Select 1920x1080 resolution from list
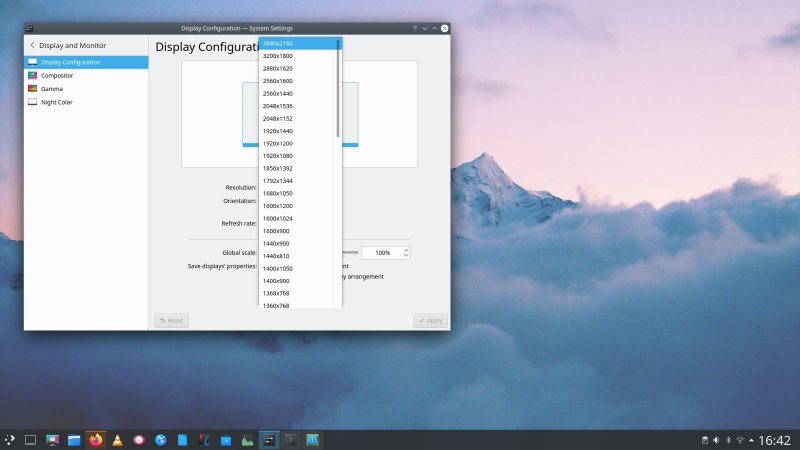 coord(277,156)
